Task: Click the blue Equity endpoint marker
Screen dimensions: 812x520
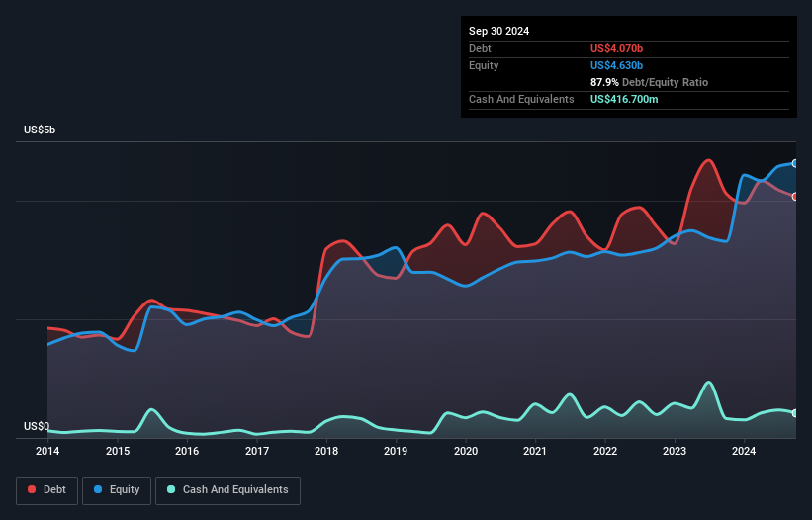Action: coord(795,163)
